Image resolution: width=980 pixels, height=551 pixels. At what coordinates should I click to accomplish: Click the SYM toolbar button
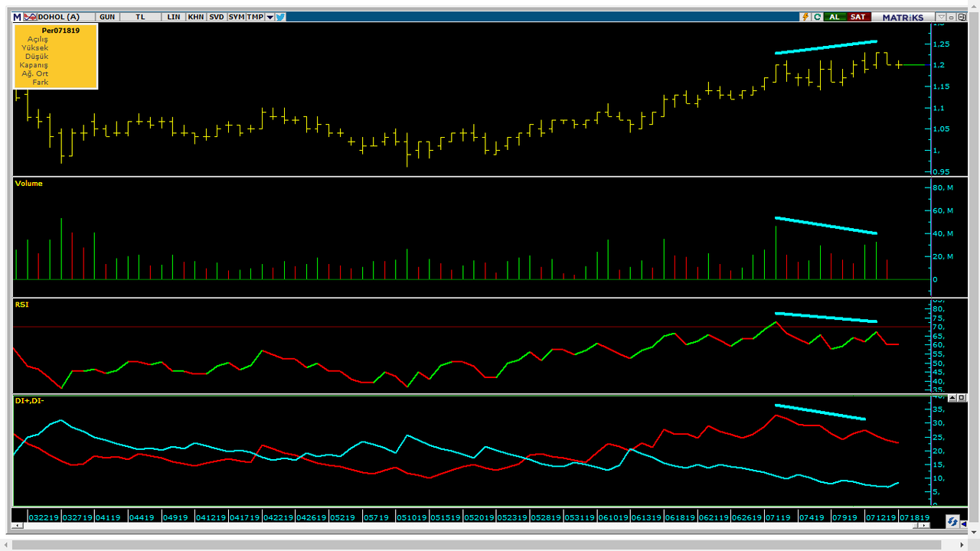pyautogui.click(x=237, y=17)
